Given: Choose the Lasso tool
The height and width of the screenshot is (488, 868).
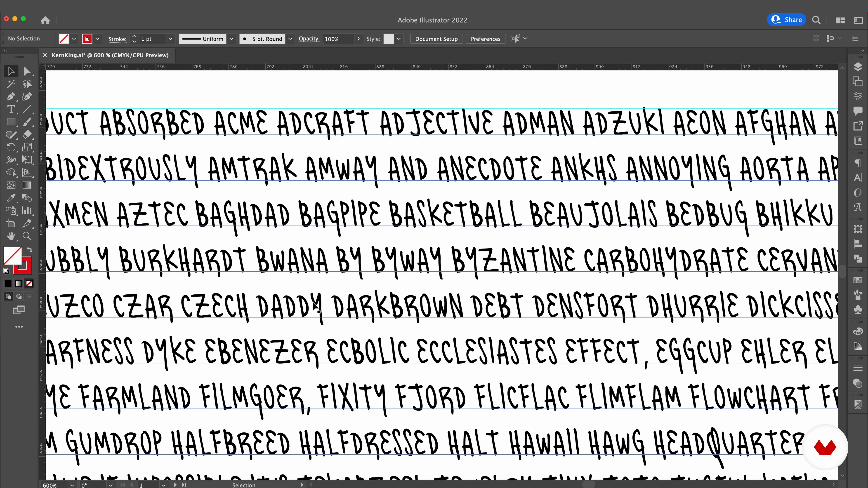Looking at the screenshot, I should 27,84.
